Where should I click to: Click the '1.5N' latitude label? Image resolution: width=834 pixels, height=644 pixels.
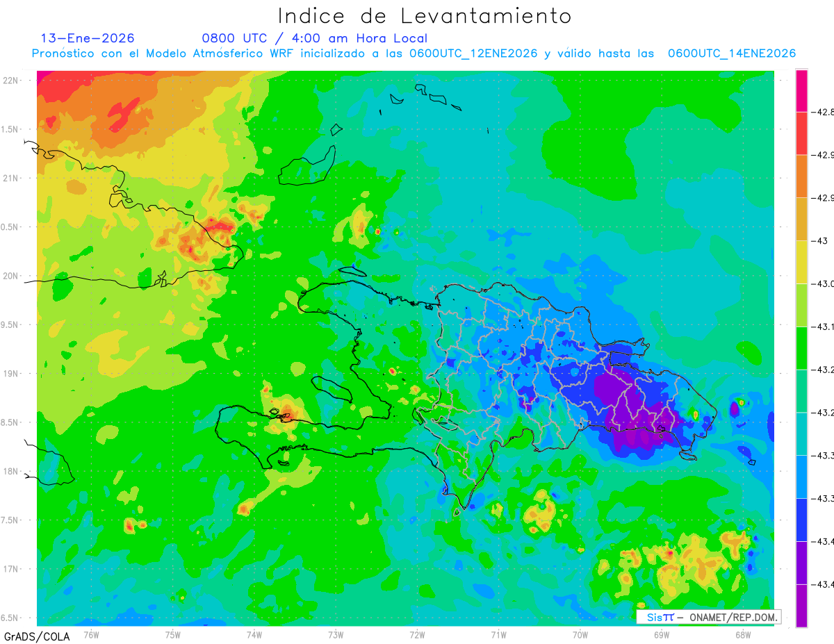click(10, 130)
